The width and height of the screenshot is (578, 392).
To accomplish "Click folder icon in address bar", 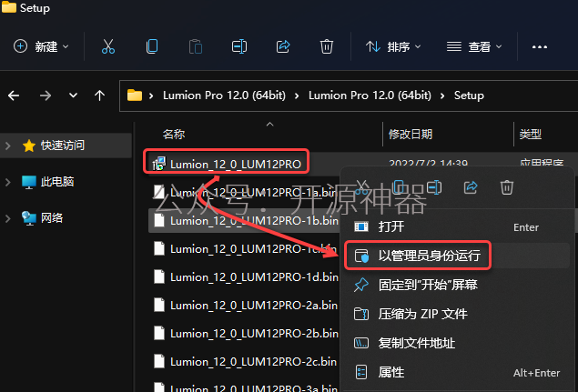I will point(135,95).
